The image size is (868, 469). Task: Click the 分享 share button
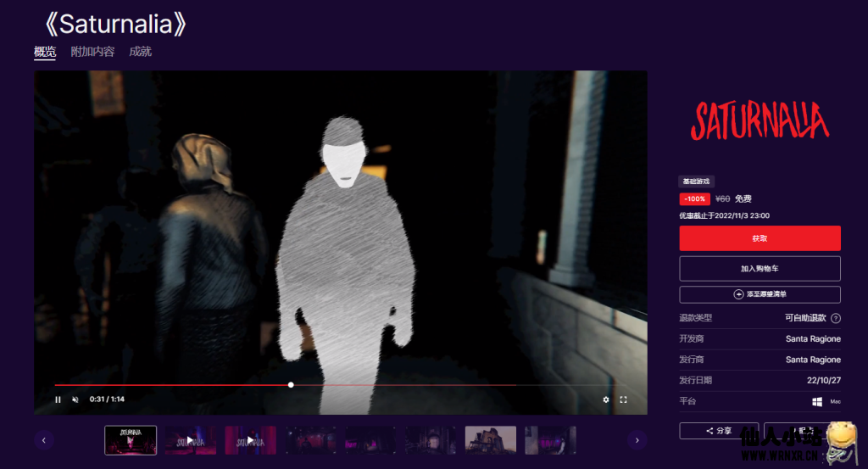point(718,431)
